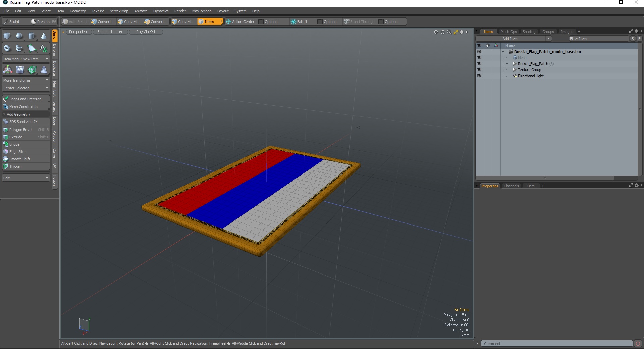Viewport: 644px width, 349px height.
Task: Open the Add Item dropdown arrow
Action: (x=549, y=39)
